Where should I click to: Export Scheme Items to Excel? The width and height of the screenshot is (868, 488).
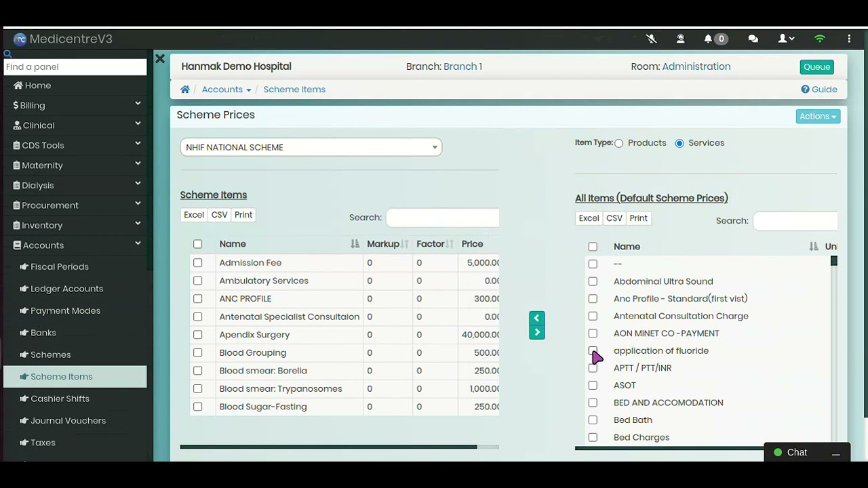193,215
